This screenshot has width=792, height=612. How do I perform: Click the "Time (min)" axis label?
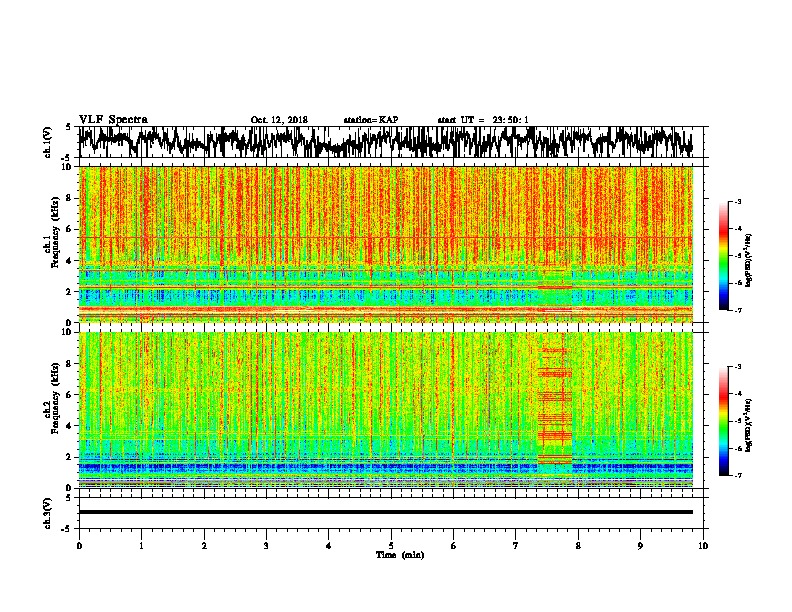click(x=400, y=555)
